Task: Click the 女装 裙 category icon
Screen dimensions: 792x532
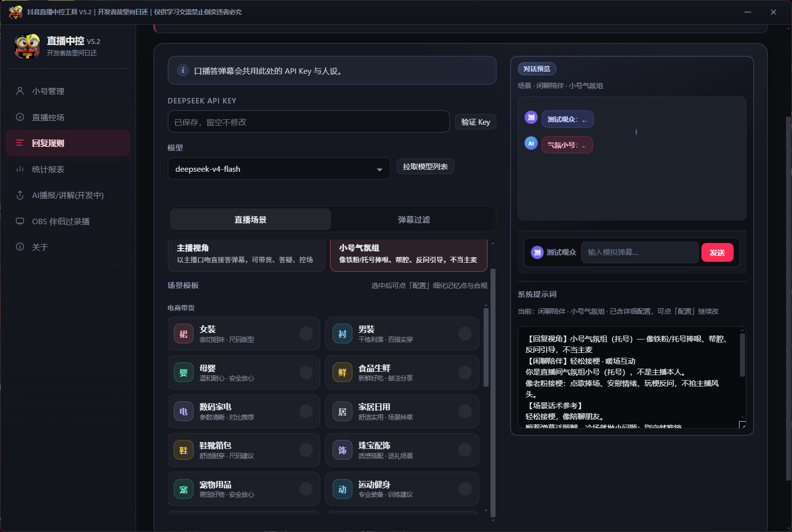Action: [184, 334]
